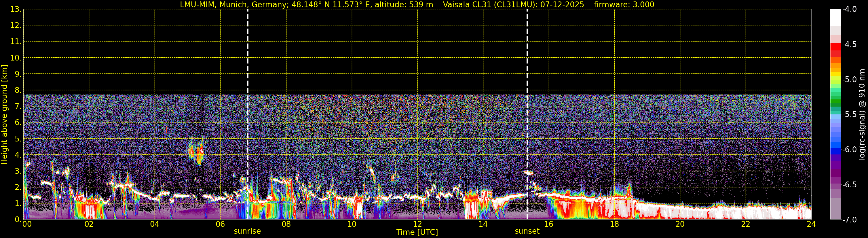
Task: Click the 'sunset' label below the axis
Action: click(x=527, y=231)
